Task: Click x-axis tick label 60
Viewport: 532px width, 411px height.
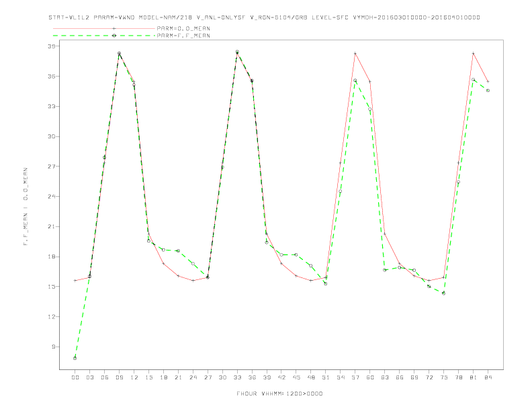Action: tap(370, 377)
